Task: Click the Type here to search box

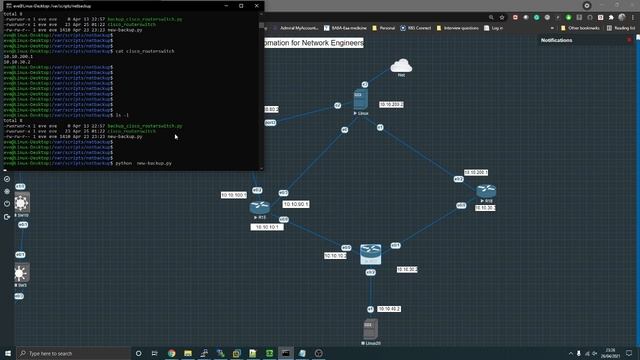Action: point(73,353)
